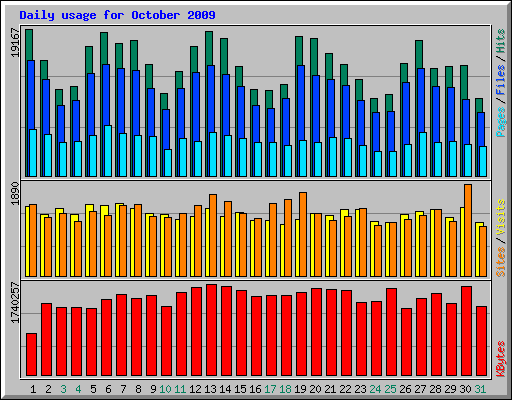
Task: Click day label 14 on x-axis
Action: [x=225, y=389]
